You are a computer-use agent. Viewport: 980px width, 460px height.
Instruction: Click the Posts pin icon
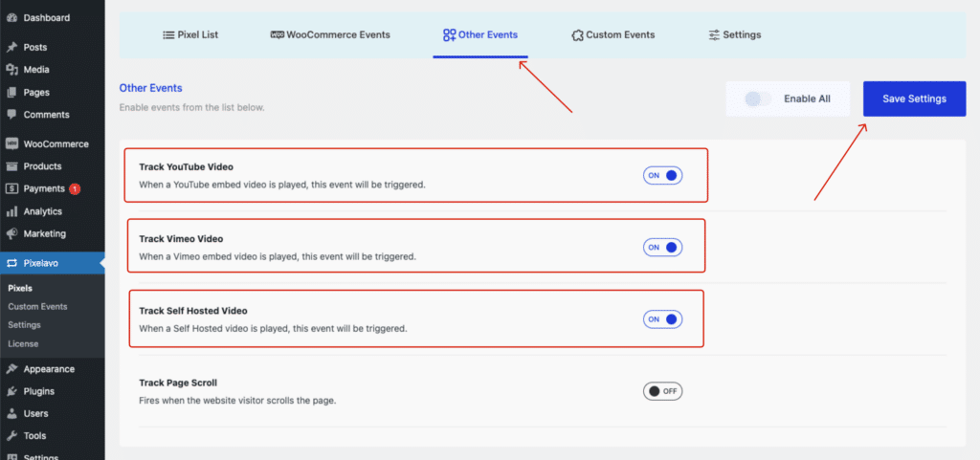(11, 47)
